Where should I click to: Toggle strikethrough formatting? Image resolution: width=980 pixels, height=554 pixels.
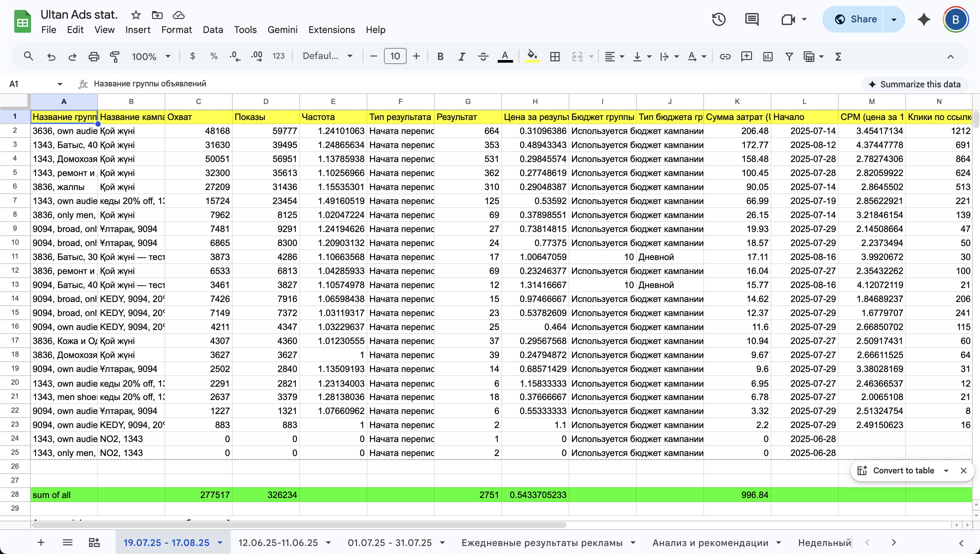[x=483, y=57]
